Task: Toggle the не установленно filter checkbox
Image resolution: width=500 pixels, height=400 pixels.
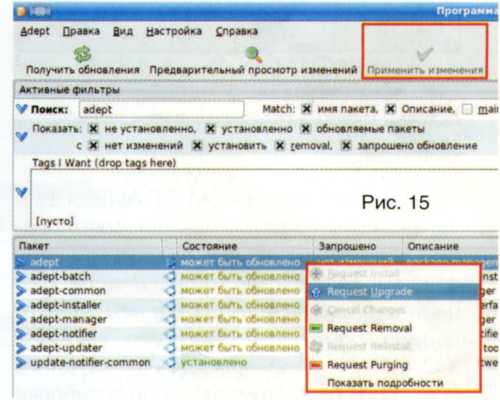Action: click(x=94, y=129)
